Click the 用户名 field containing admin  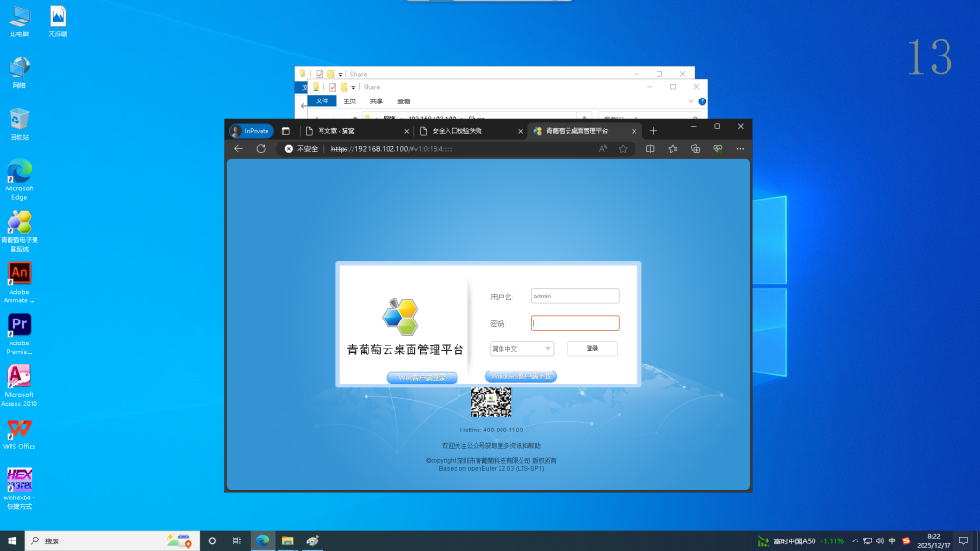pyautogui.click(x=575, y=297)
